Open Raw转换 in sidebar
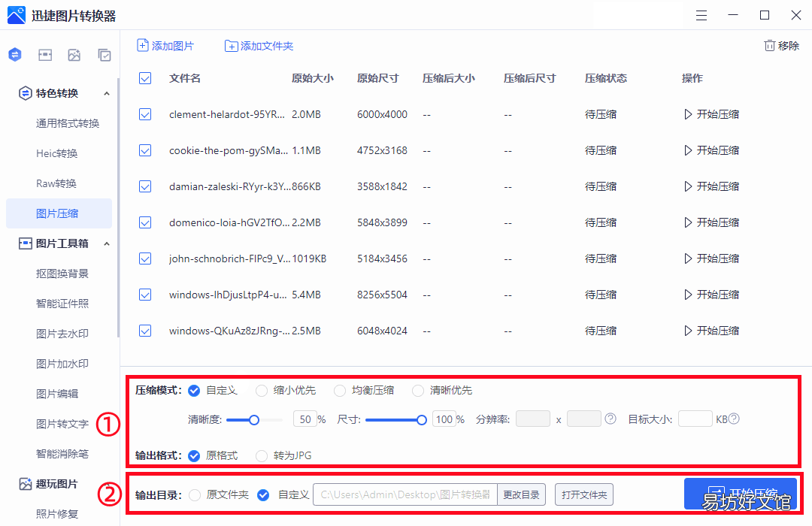 tap(56, 183)
